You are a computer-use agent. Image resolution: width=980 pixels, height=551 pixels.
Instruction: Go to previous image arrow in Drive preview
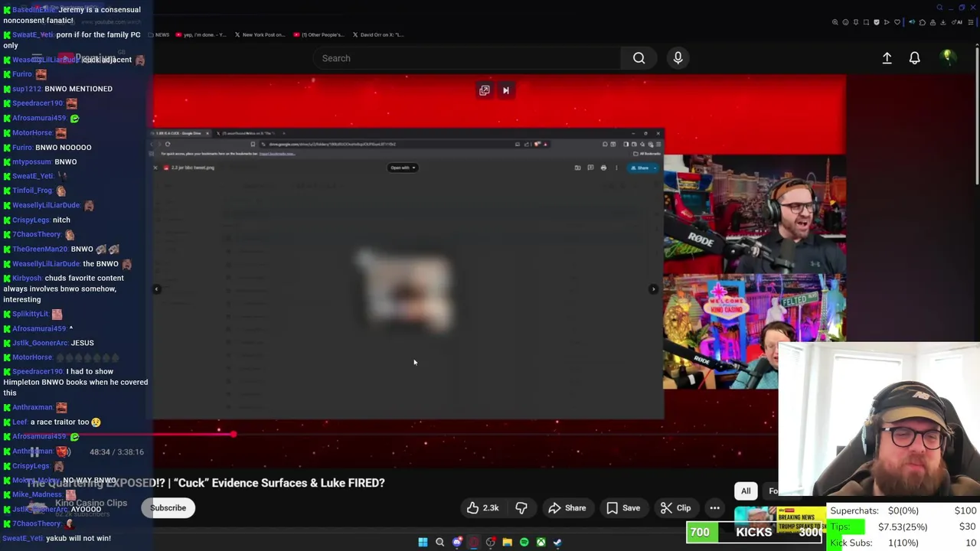coord(157,289)
